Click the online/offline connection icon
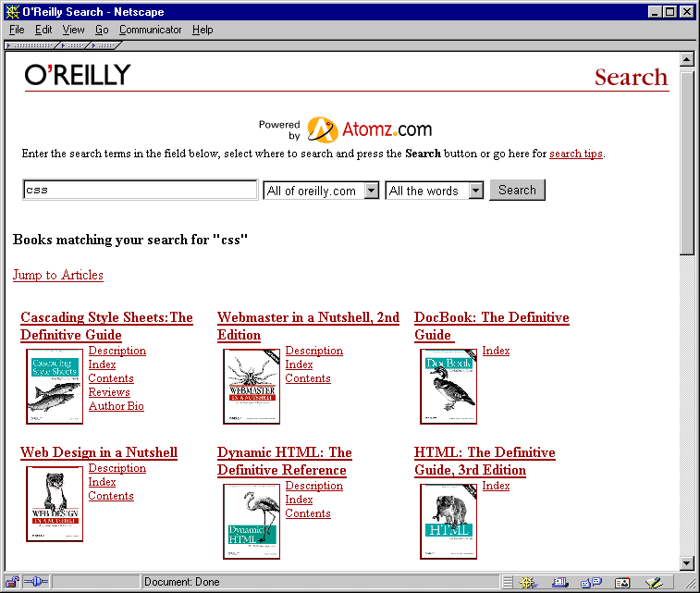 point(36,582)
